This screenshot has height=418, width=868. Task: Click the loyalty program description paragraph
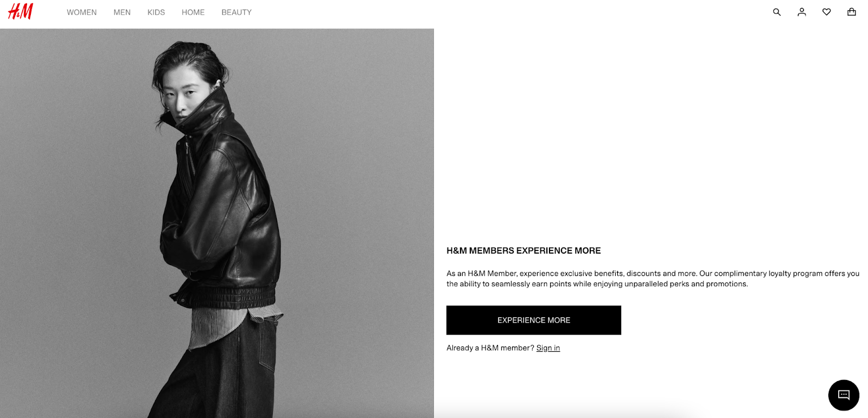[x=653, y=279]
